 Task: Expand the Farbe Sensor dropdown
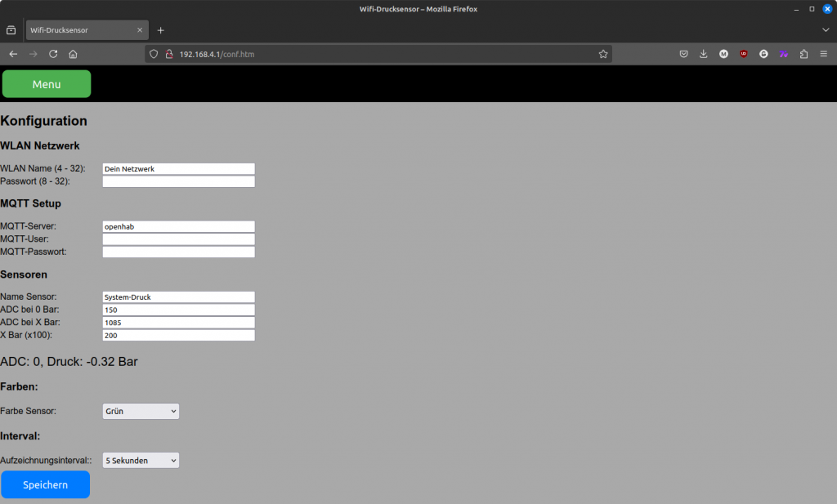pos(141,412)
